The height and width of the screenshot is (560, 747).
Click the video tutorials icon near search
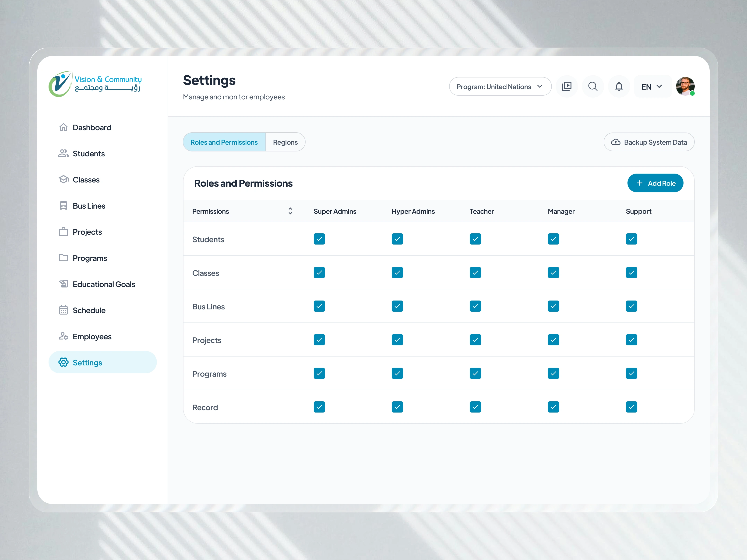pos(567,86)
